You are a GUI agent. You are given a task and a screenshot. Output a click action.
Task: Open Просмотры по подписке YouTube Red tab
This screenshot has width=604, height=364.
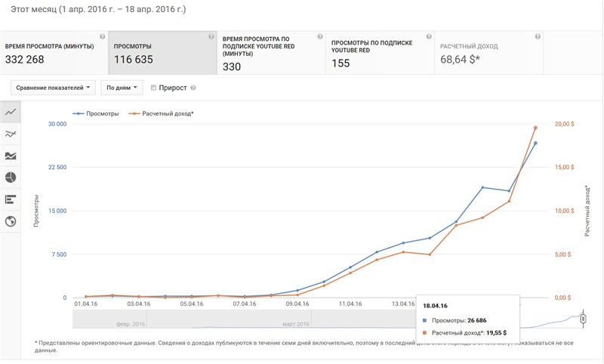380,53
